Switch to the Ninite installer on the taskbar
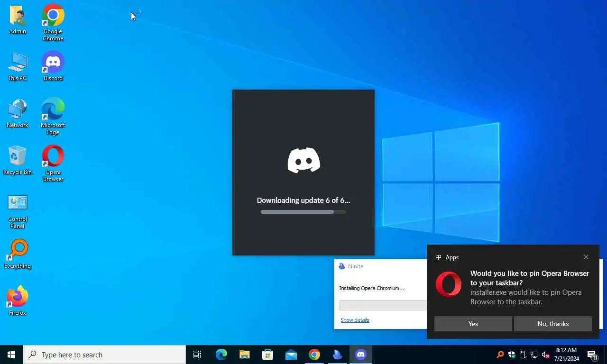 click(338, 355)
